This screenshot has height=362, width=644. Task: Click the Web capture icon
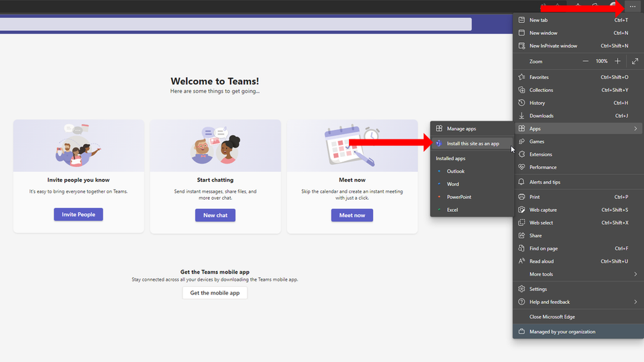(x=522, y=210)
